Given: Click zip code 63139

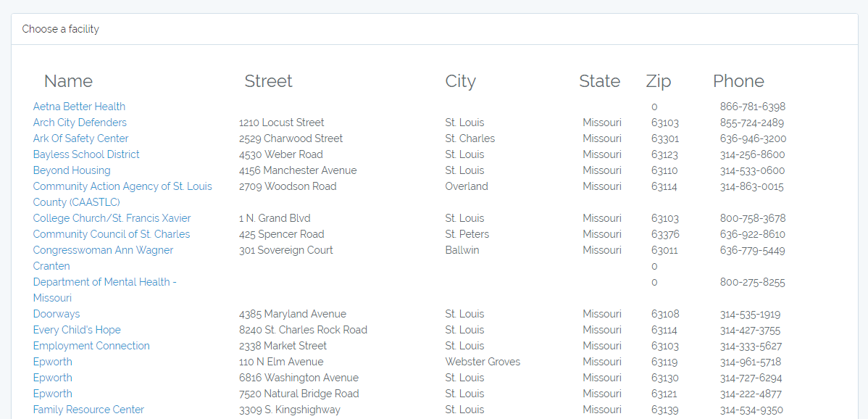Looking at the screenshot, I should [665, 410].
